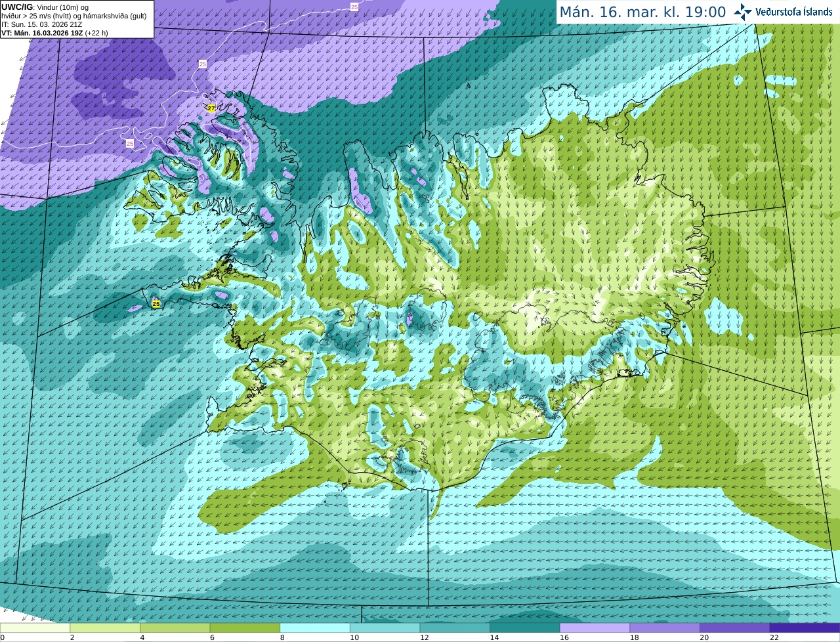Click the "UWC/IG: Vindur (10m) og" title line
The image size is (840, 642).
click(45, 7)
